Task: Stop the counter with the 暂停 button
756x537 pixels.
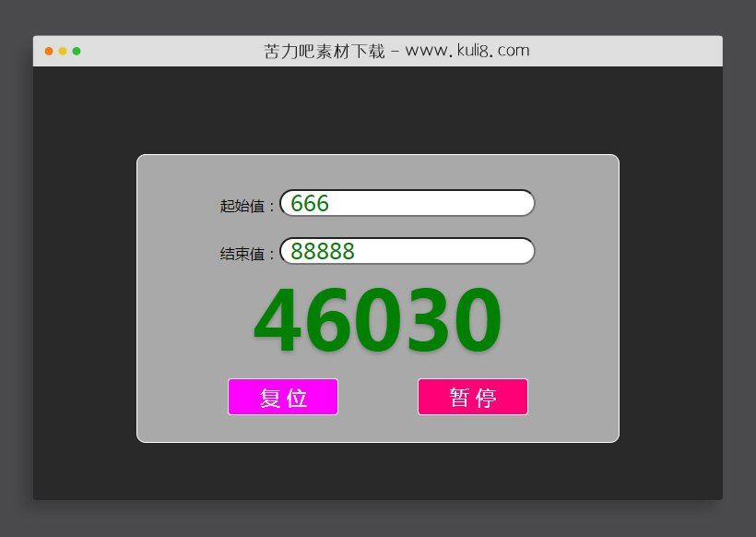Action: (x=472, y=397)
